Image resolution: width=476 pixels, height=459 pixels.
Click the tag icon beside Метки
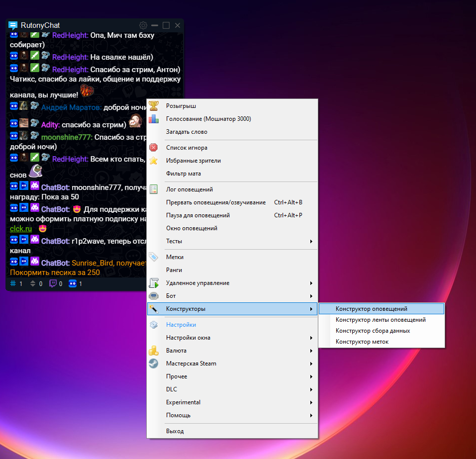pos(154,257)
